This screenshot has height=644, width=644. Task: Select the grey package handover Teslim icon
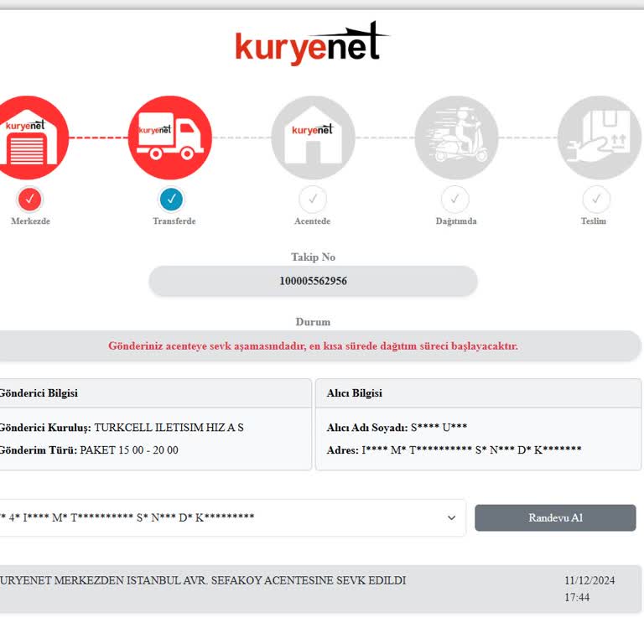coord(600,138)
